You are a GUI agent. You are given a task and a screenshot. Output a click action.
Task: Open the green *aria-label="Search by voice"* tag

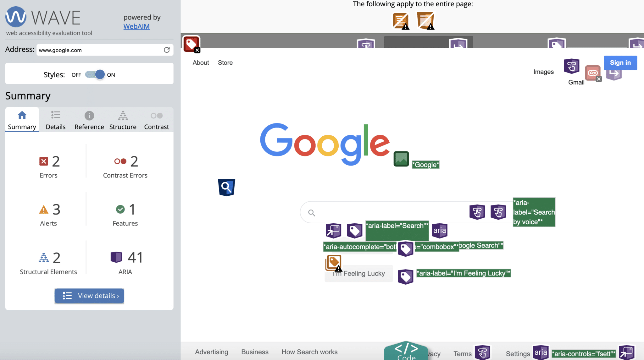point(534,212)
